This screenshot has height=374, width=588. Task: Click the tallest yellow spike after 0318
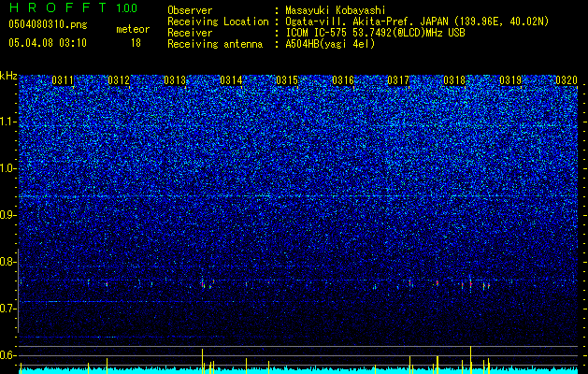(x=470, y=359)
